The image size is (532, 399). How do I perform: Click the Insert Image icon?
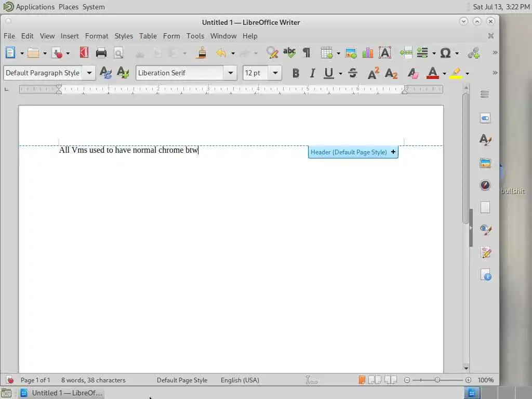click(351, 53)
